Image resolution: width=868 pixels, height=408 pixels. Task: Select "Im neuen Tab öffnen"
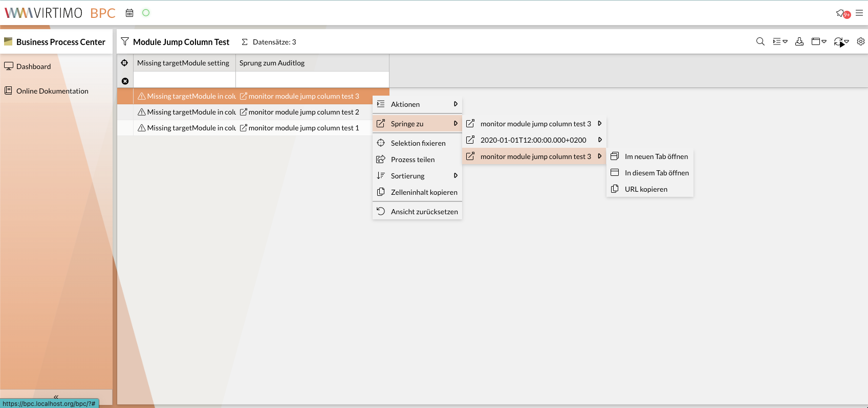(656, 156)
